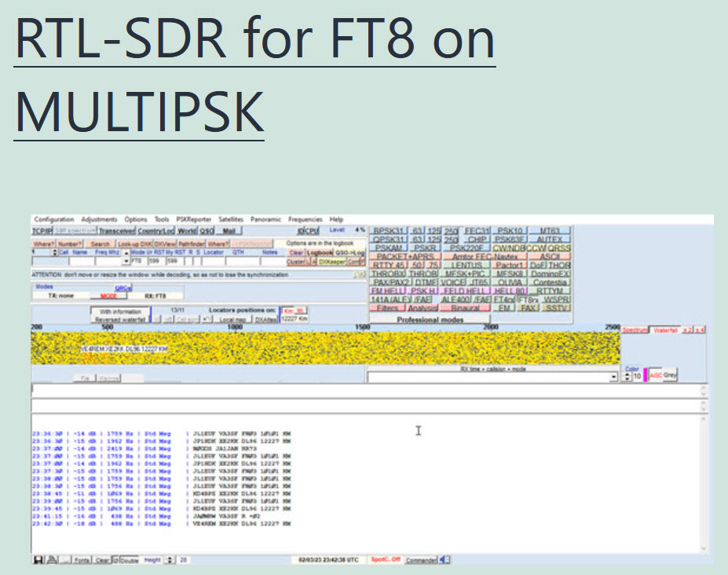Click the blue speaker icon next to Commander

pos(445,559)
